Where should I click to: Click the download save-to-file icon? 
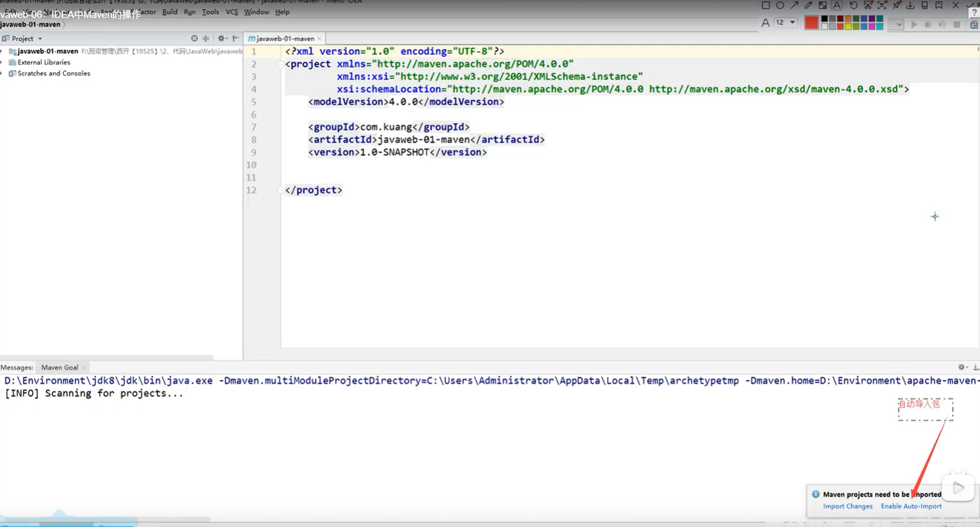point(910,5)
